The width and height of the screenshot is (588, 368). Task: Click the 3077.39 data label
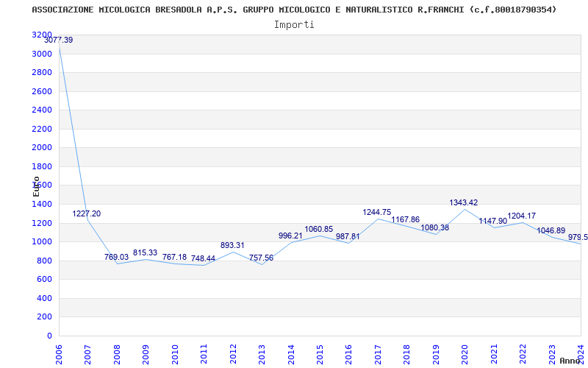pyautogui.click(x=59, y=40)
